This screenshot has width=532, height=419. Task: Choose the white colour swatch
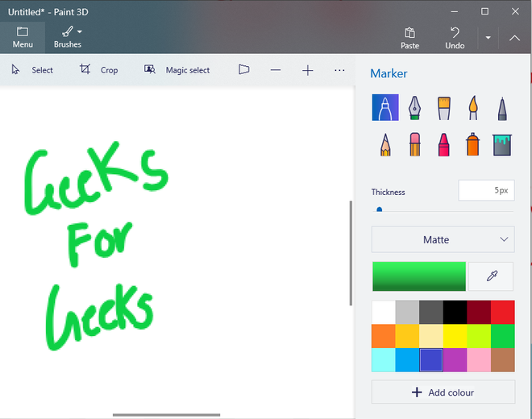pos(384,312)
